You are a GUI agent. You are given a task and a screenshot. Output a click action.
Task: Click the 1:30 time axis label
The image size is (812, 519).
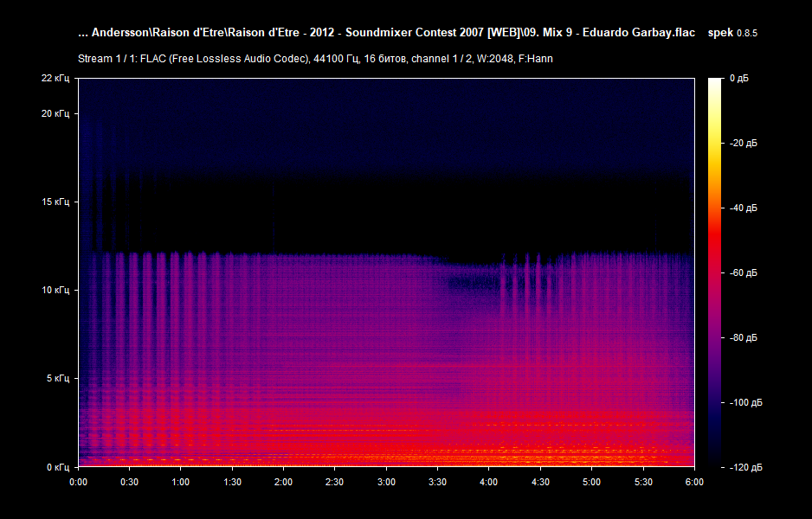point(232,483)
